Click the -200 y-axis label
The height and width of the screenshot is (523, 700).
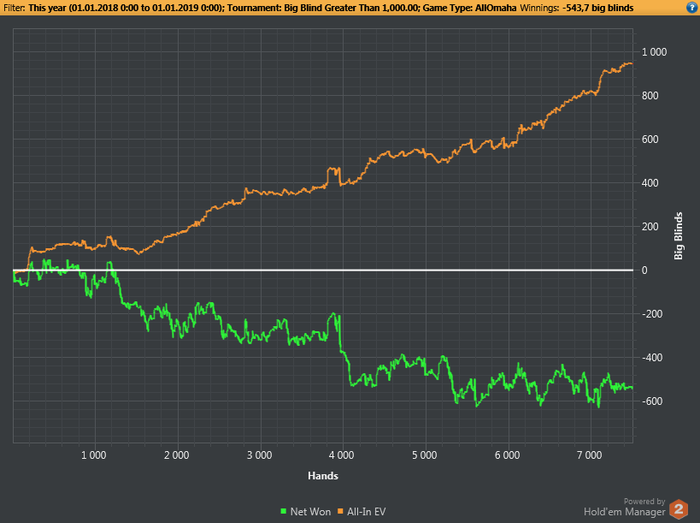652,314
